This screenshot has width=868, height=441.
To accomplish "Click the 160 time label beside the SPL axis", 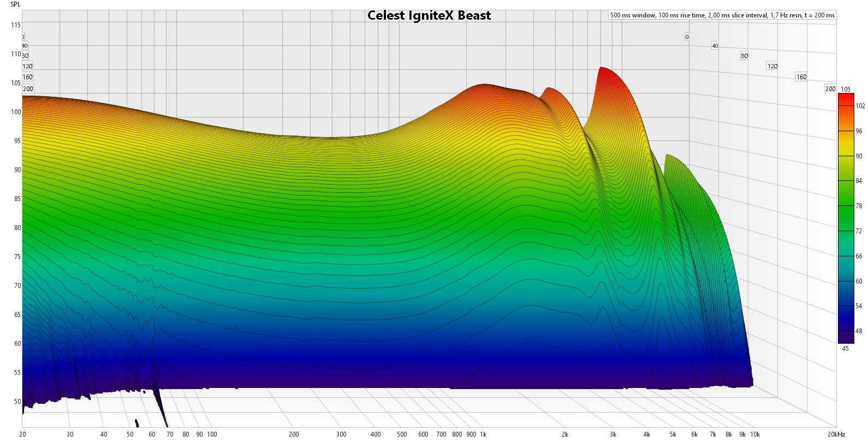I will (x=28, y=77).
